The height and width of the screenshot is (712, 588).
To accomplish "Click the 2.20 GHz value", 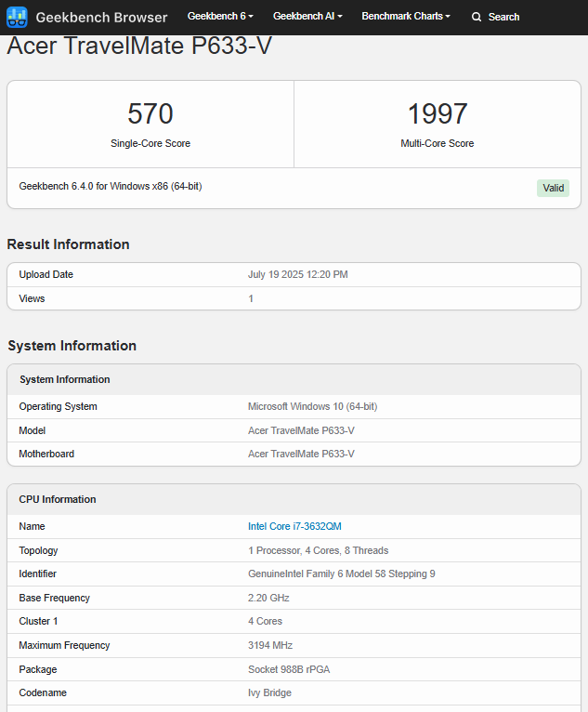I will (268, 598).
